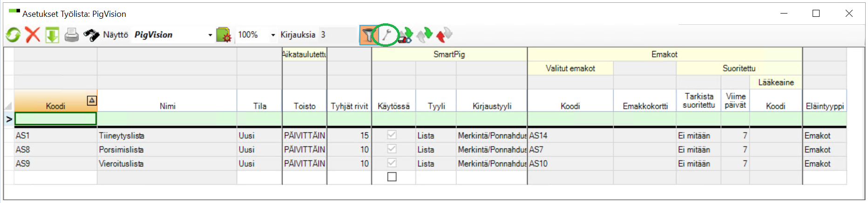Click the AS10 sow code cell
Image resolution: width=868 pixels, height=203 pixels.
coord(570,163)
